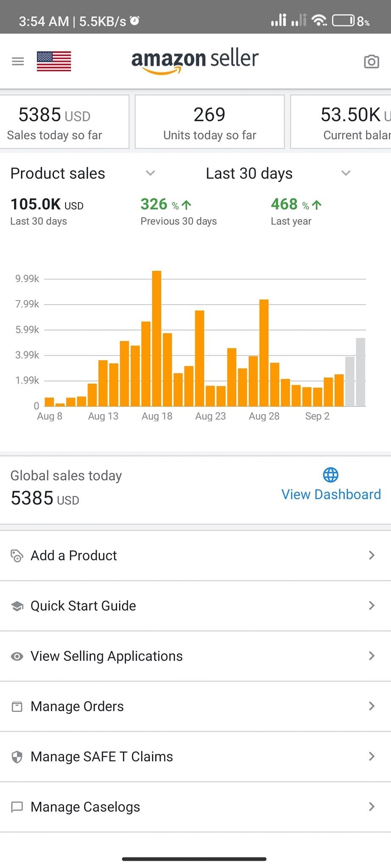Tap the Manage Orders box icon
The image size is (391, 868).
pyautogui.click(x=17, y=707)
